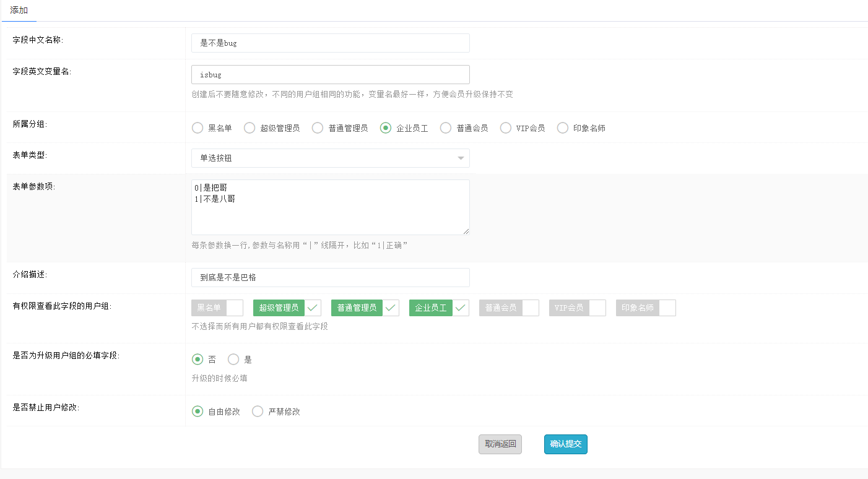The image size is (868, 479).
Task: Click the 介绍描述 input field
Action: (x=330, y=278)
